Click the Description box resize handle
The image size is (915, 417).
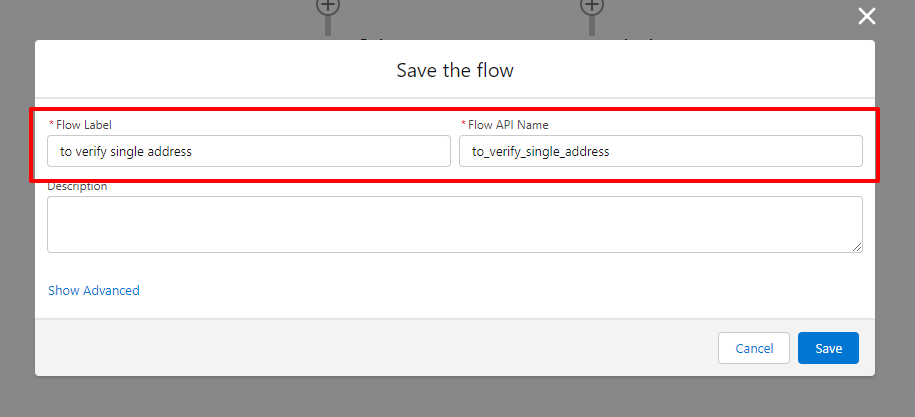pos(857,247)
